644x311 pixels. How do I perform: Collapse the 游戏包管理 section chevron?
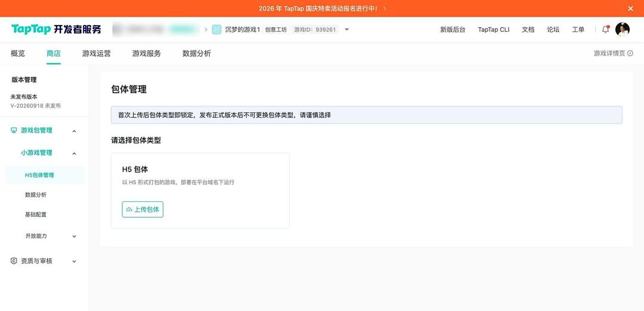coord(75,131)
